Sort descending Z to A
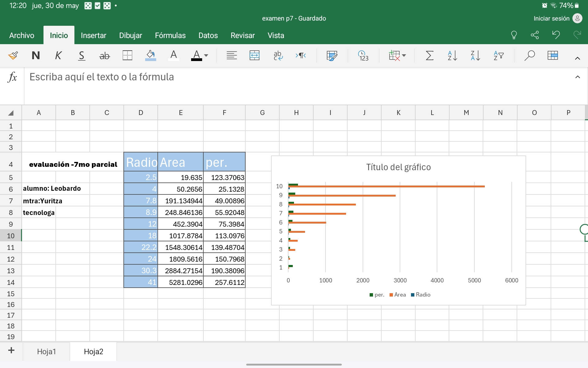588x368 pixels. point(475,56)
